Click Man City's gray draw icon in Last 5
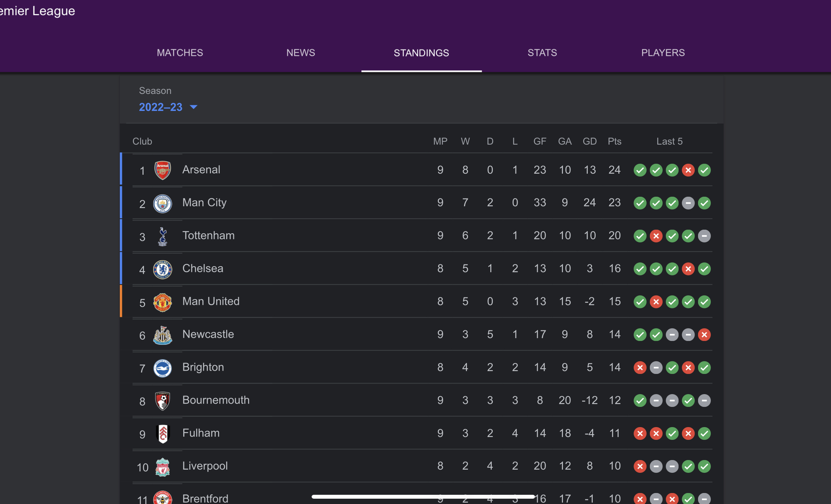Viewport: 831px width, 504px height. [688, 203]
